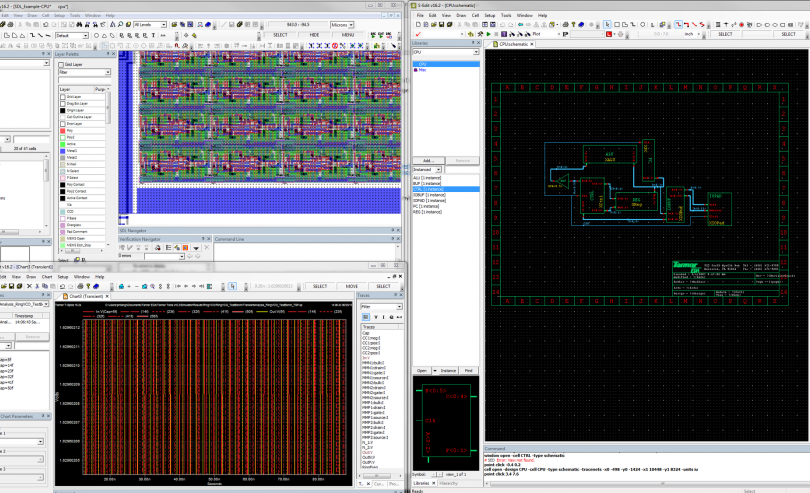
Task: Open the File menu in S-Edit
Action: pyautogui.click(x=420, y=16)
